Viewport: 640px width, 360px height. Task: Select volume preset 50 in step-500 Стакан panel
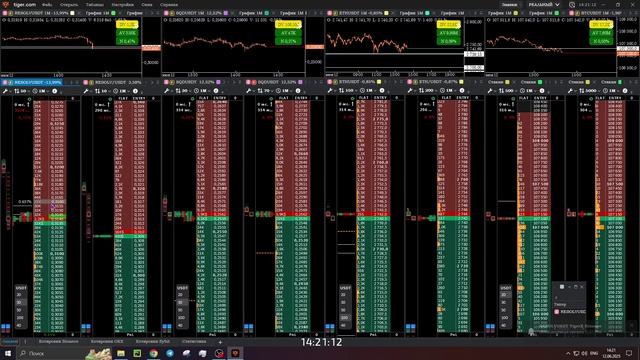pyautogui.click(x=505, y=310)
